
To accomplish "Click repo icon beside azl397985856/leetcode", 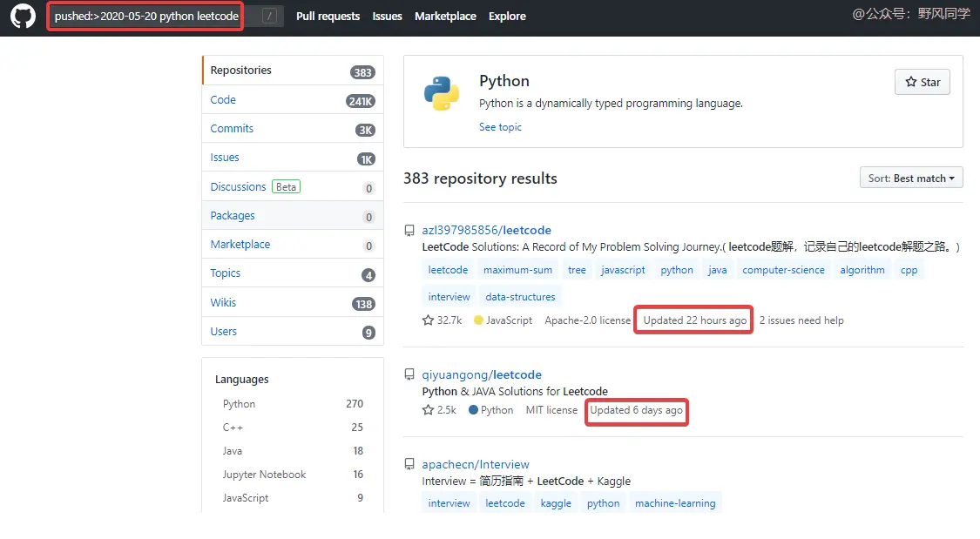I will [x=409, y=231].
